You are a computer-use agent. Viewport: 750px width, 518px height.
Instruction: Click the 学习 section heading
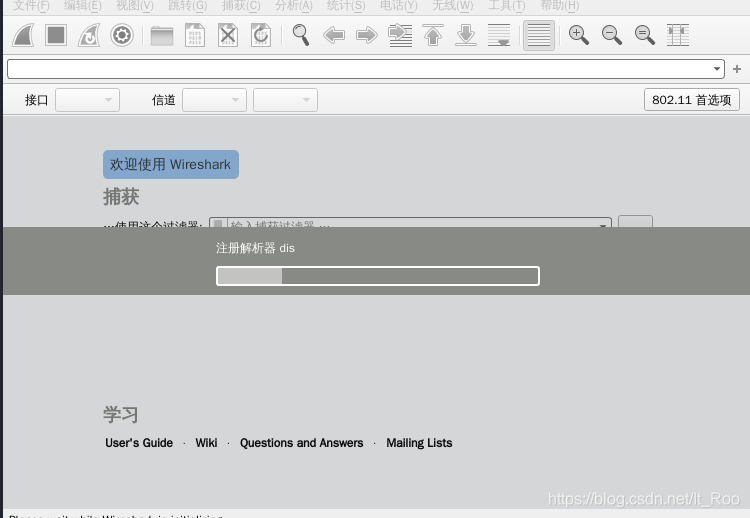(121, 414)
